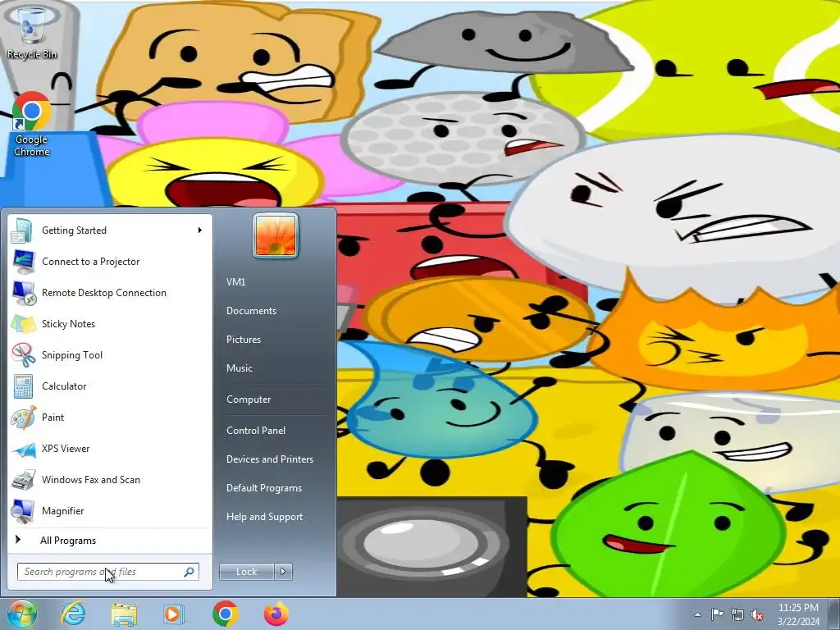The image size is (840, 630).
Task: Click the Paint palette icon
Action: pos(23,418)
